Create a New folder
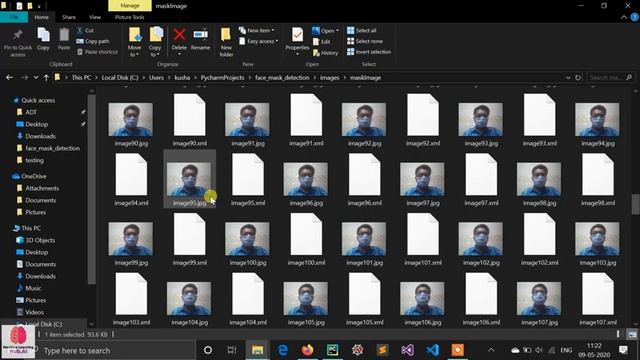This screenshot has width=640, height=360. (226, 42)
